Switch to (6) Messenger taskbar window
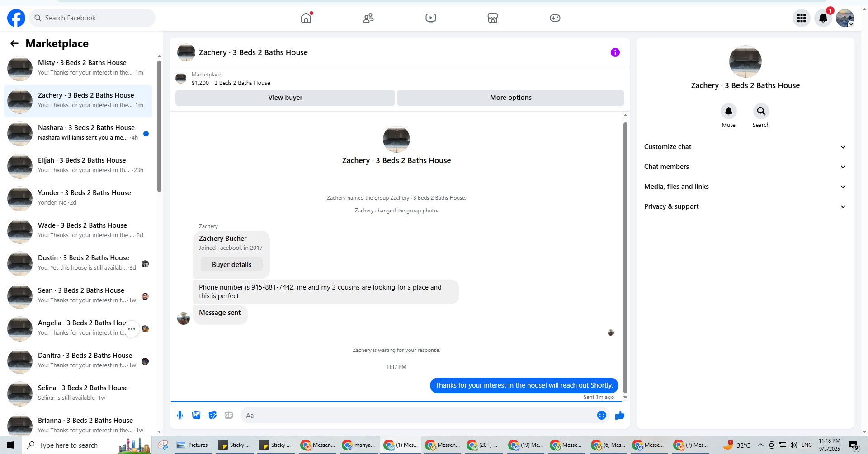Image resolution: width=868 pixels, height=454 pixels. [609, 445]
